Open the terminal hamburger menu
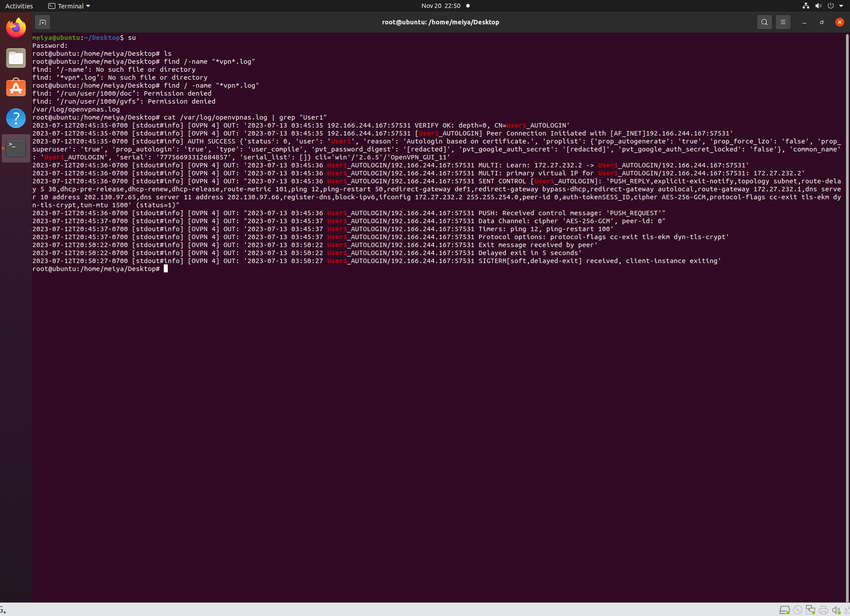The width and height of the screenshot is (850, 616). 783,22
